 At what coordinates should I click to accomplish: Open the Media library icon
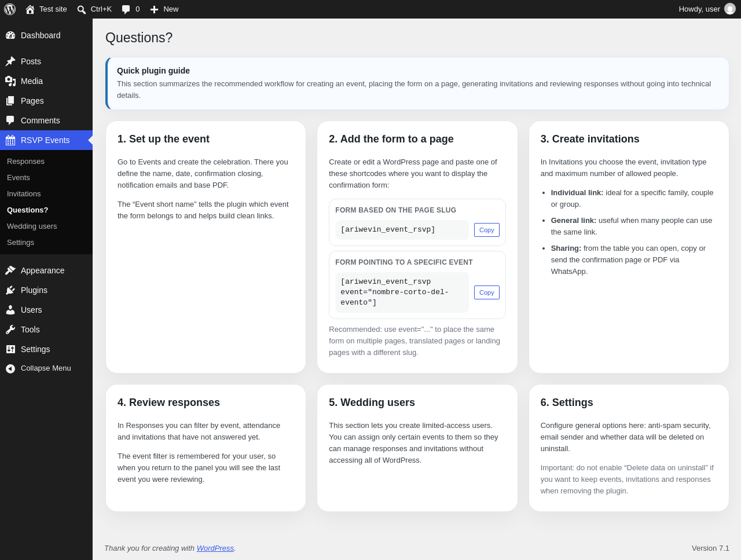tap(10, 81)
